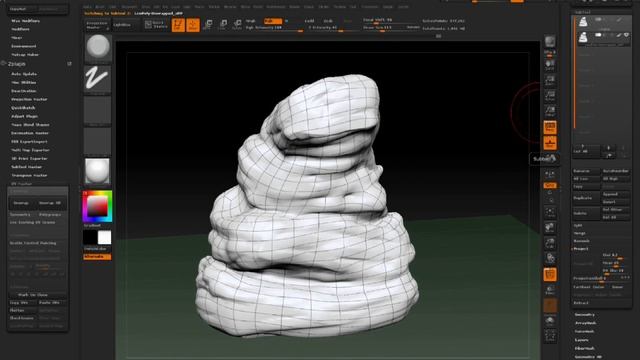Click the Unwrap All button
Viewport: 640px width, 360px height.
(x=50, y=203)
